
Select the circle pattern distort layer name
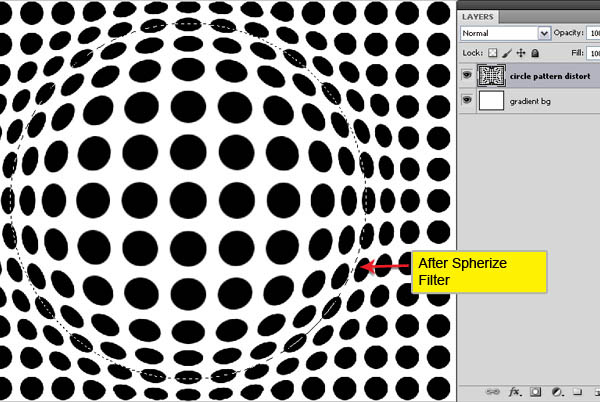click(554, 76)
